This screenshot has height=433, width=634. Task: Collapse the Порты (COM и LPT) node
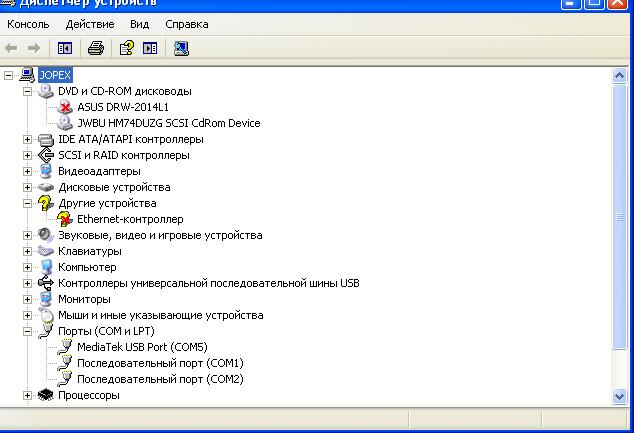click(28, 331)
